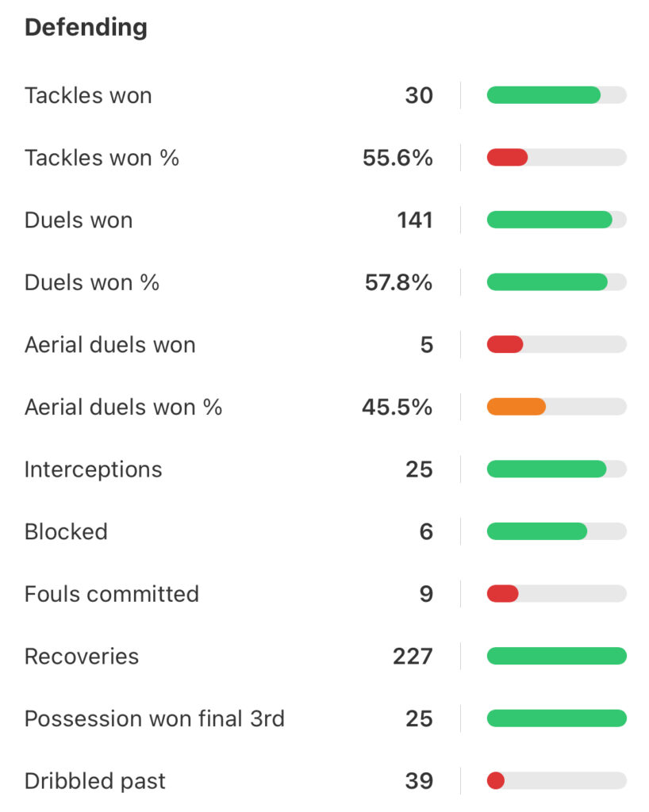Click the Duels won value 141
Screen dimensions: 649x812
click(x=415, y=220)
